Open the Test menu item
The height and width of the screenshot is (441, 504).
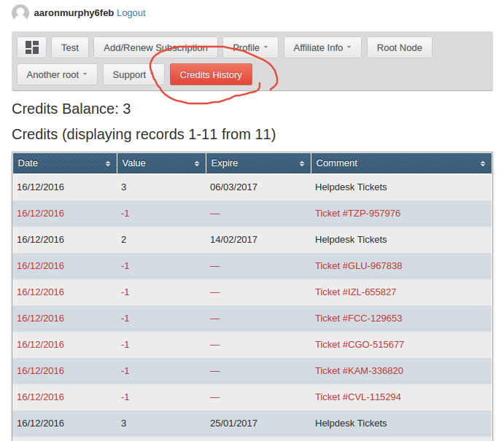coord(70,47)
